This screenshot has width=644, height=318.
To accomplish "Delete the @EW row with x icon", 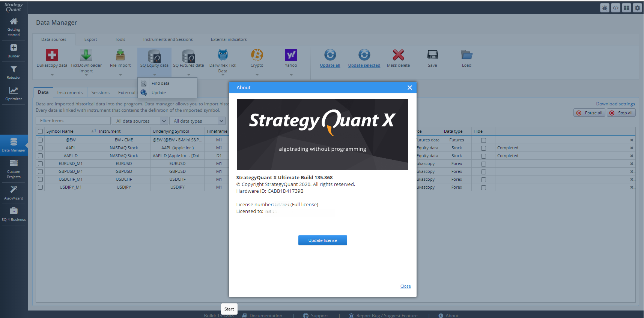I will click(x=632, y=140).
